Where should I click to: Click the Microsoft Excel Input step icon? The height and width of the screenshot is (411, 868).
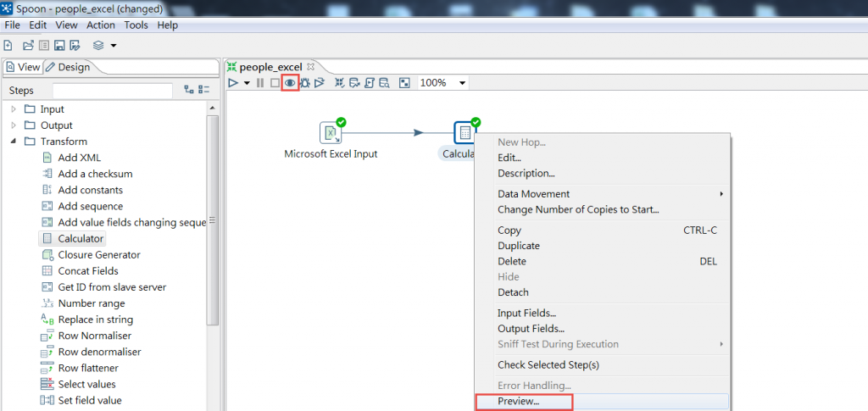coord(331,133)
